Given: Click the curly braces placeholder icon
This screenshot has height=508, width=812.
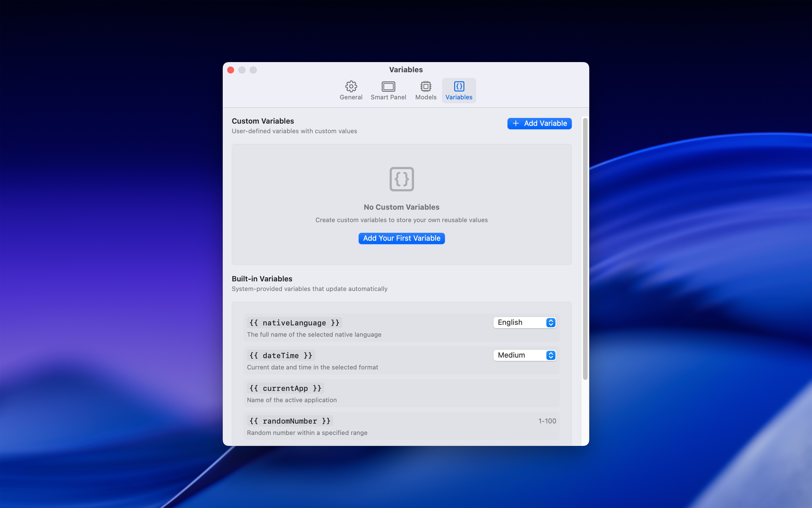Looking at the screenshot, I should pos(402,179).
